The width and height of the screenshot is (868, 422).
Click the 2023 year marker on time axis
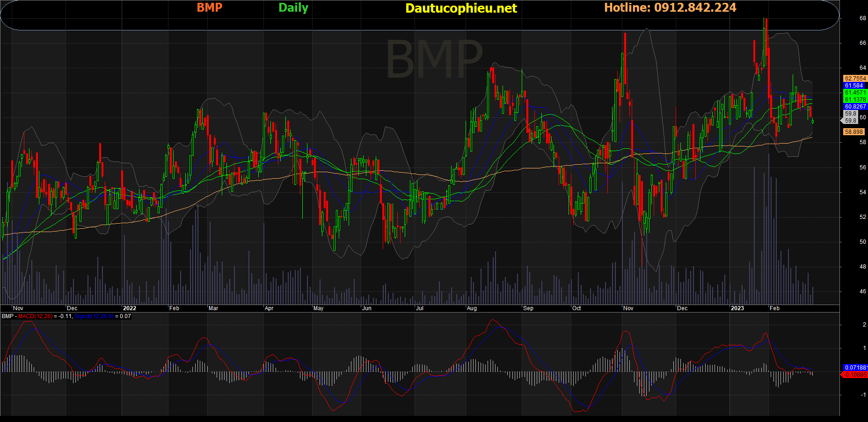pyautogui.click(x=737, y=308)
